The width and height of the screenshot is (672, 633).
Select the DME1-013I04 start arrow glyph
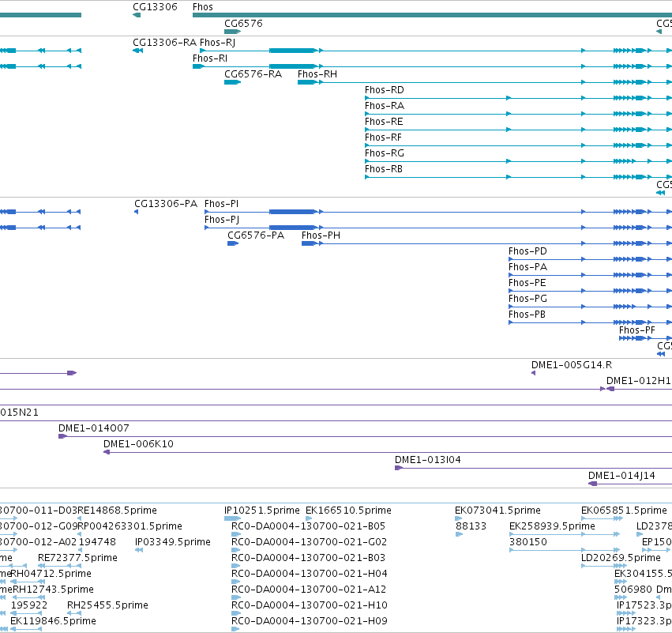pos(399,468)
